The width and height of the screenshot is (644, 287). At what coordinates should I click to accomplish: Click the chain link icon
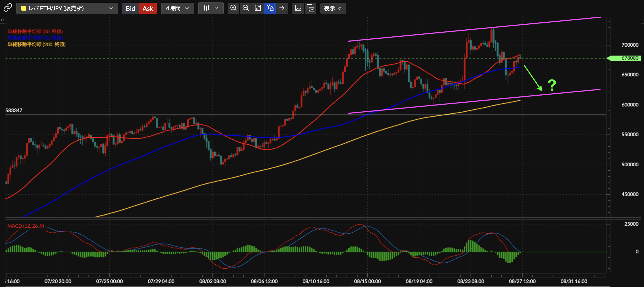(x=7, y=8)
